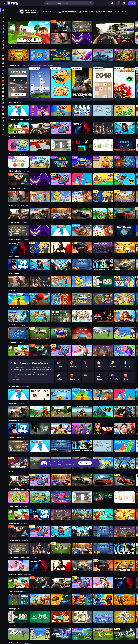This screenshot has width=138, height=644.
Task: Open the Basketball category tile
Action: pyautogui.click(x=74, y=377)
